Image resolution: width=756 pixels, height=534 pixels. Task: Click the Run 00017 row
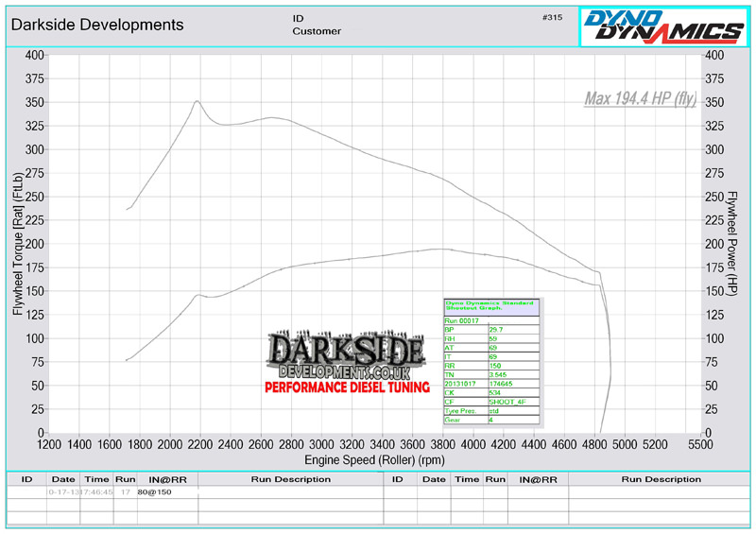tap(491, 320)
